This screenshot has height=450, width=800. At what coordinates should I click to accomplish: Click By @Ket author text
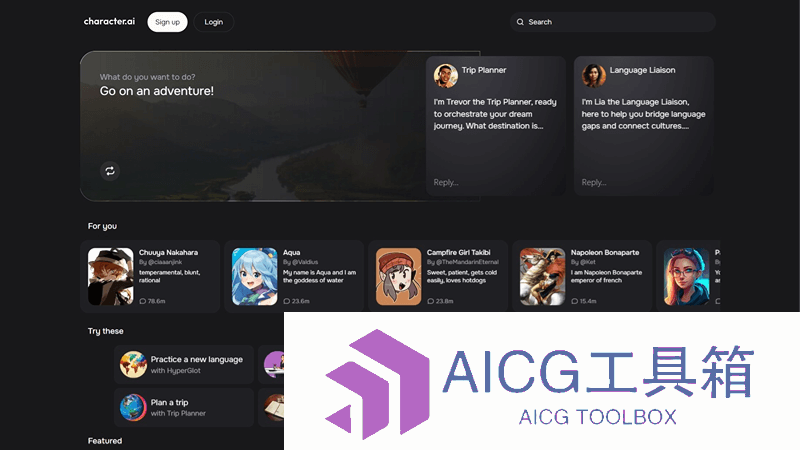point(583,262)
